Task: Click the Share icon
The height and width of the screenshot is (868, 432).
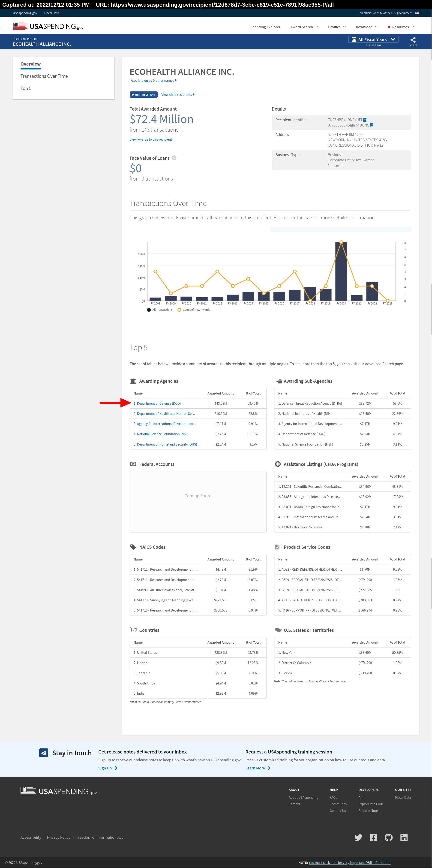Action: pos(413,40)
